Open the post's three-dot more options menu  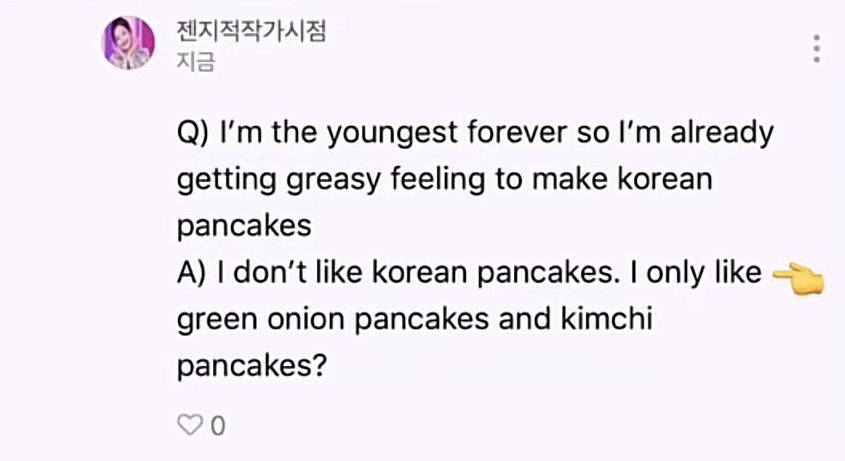tap(817, 49)
